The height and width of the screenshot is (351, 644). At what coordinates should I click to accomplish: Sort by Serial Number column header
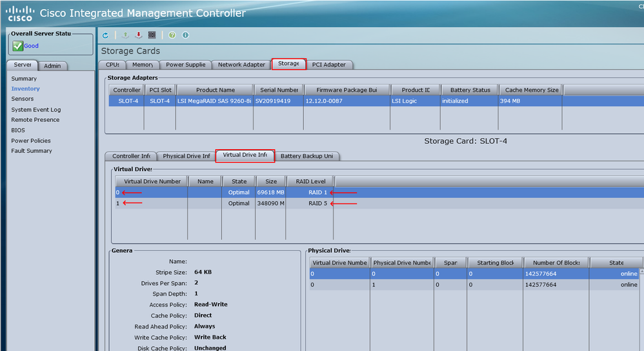pos(279,90)
